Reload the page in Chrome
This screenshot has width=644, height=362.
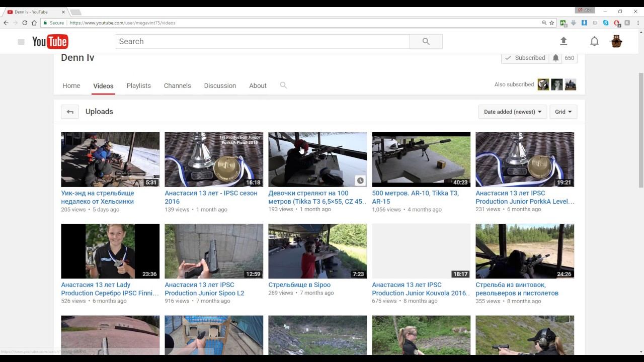coord(25,23)
